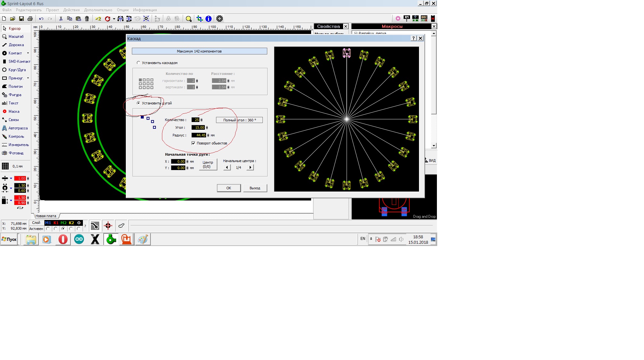The width and height of the screenshot is (644, 360).
Task: Select the 'Установить дугой' radio button
Action: (138, 103)
